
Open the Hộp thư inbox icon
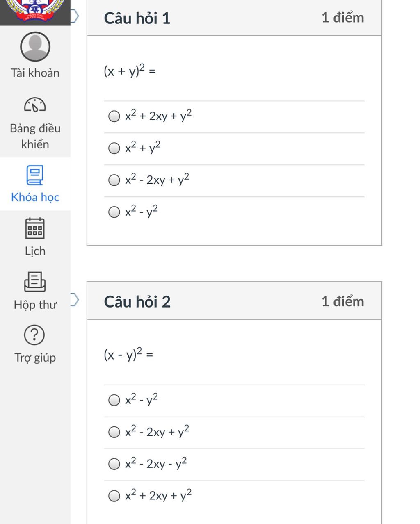(x=35, y=282)
